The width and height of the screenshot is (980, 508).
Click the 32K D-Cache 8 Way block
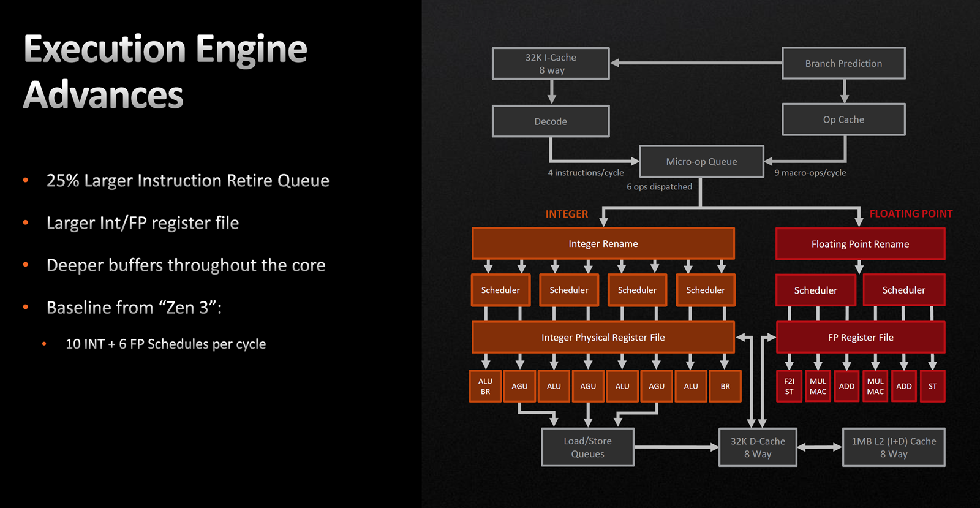tap(758, 447)
